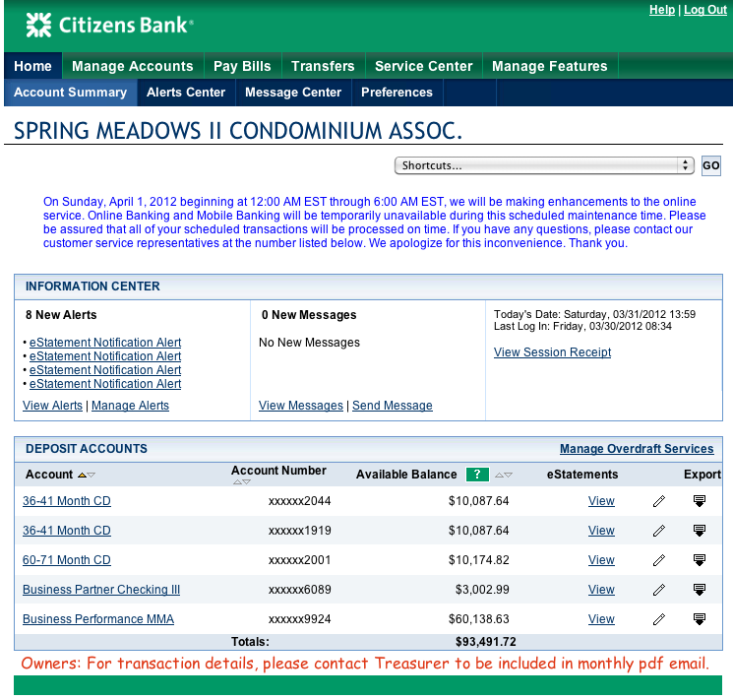The image size is (733, 700).
Task: Click the GO button next to Shortcuts
Action: point(711,165)
